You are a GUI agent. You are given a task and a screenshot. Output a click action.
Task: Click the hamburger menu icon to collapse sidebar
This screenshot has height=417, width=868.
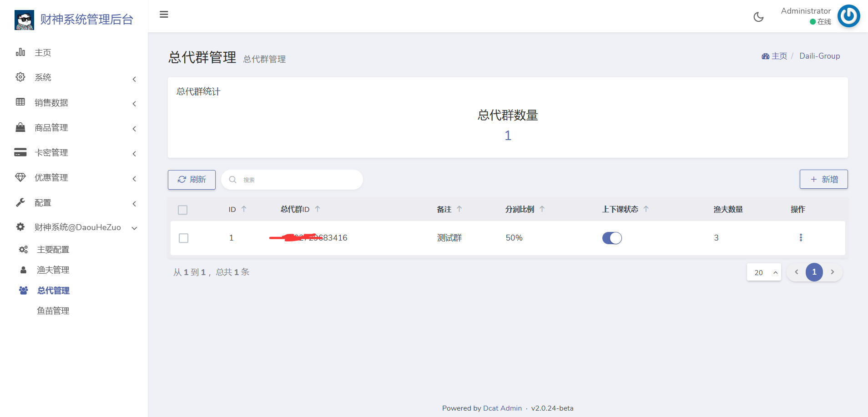pos(164,15)
